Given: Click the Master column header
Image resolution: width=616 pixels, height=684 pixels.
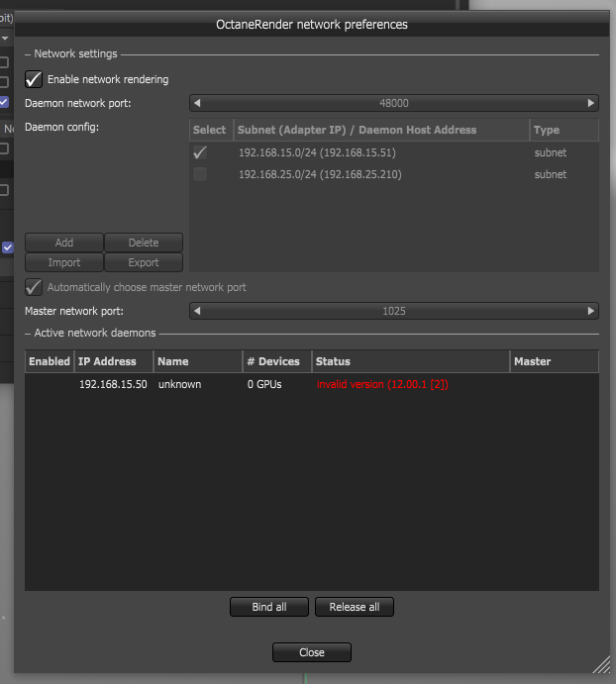Looking at the screenshot, I should 555,361.
